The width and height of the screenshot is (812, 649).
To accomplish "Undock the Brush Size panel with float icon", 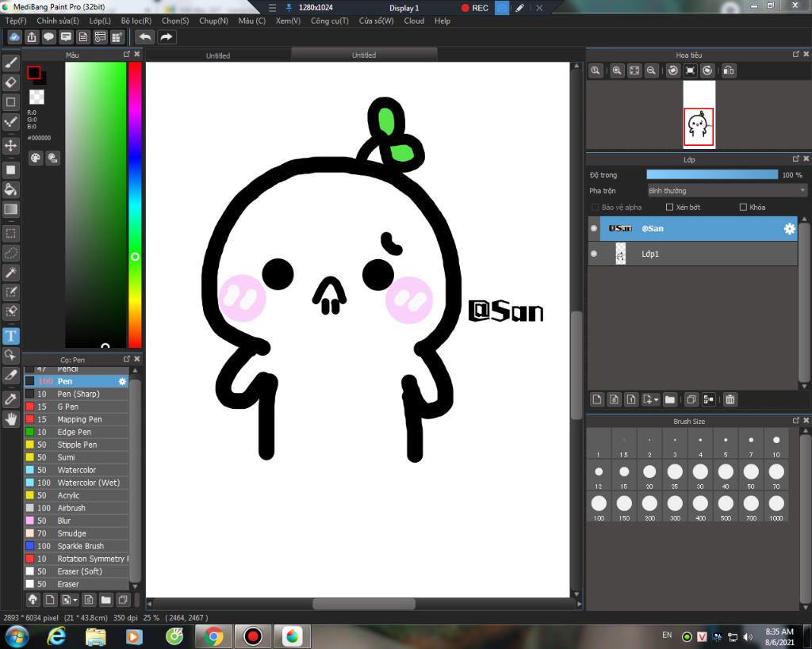I will coord(796,421).
